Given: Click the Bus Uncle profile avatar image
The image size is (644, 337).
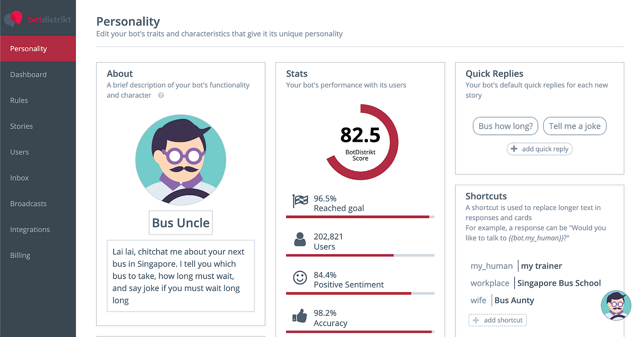Looking at the screenshot, I should coord(181,159).
